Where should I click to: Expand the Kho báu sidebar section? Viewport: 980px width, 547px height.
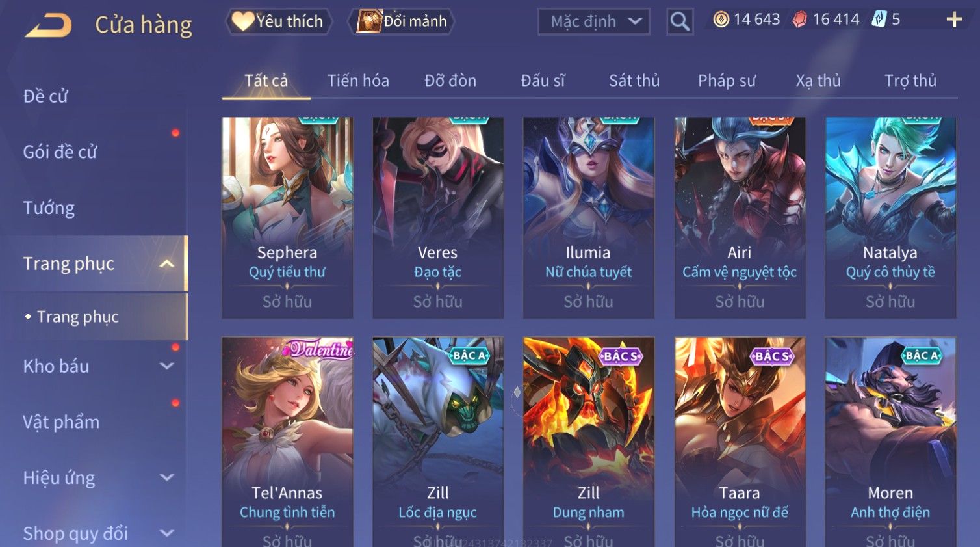pyautogui.click(x=167, y=366)
